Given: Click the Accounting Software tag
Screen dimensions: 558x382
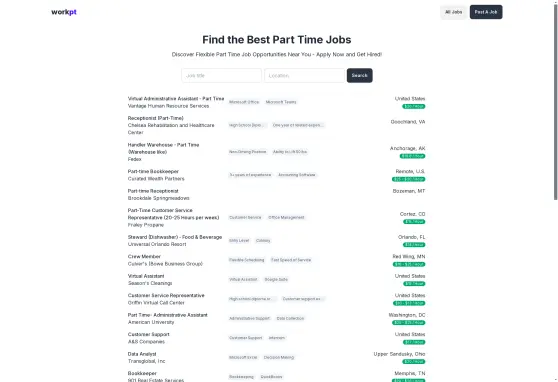Looking at the screenshot, I should [296, 175].
